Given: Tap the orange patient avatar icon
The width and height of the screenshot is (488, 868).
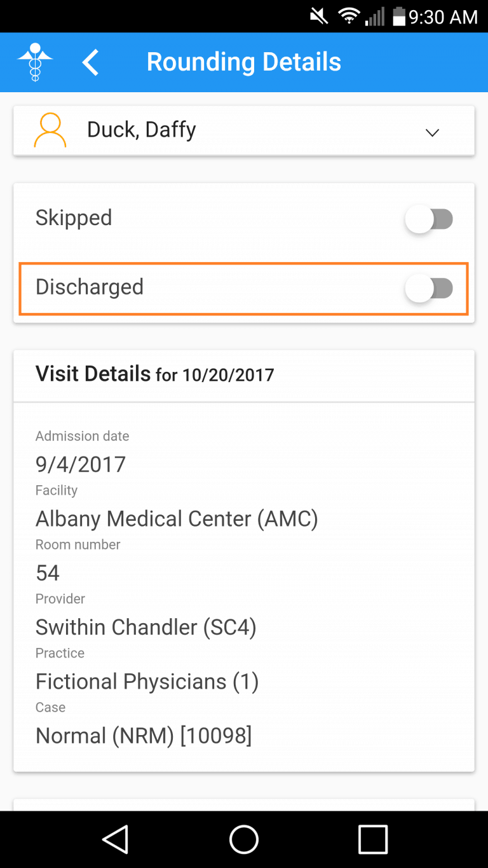Looking at the screenshot, I should (x=50, y=130).
